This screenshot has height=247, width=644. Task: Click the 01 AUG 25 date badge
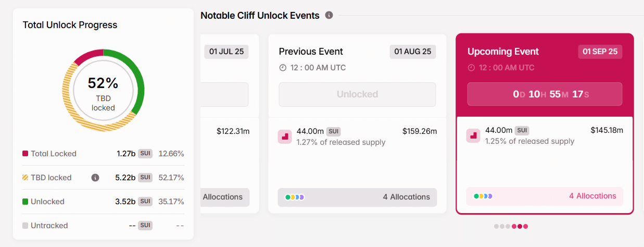pos(413,52)
